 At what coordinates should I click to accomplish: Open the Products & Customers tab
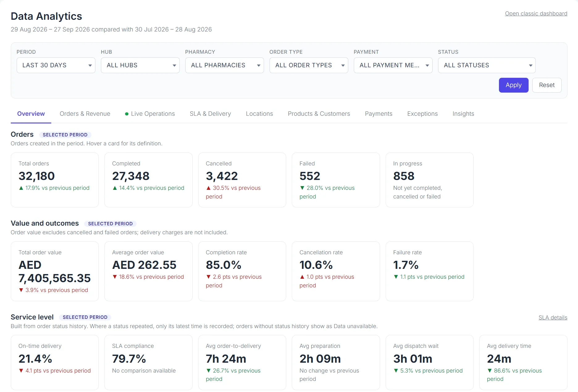coord(319,114)
